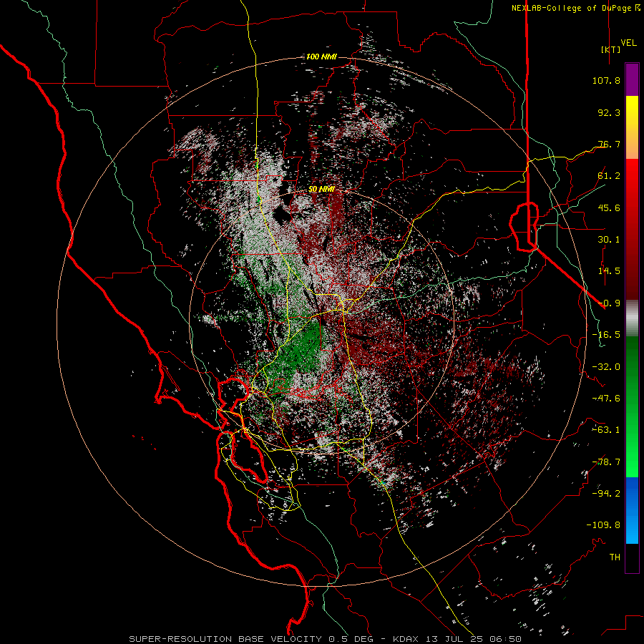644x644 pixels.
Task: Click the yellow-orange segment of color bar
Action: click(632, 127)
